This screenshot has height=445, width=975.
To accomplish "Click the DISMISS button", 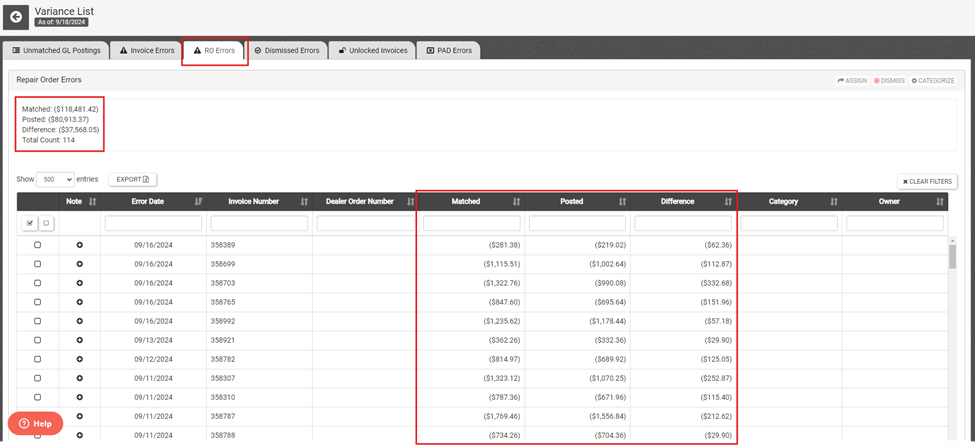I will point(889,81).
